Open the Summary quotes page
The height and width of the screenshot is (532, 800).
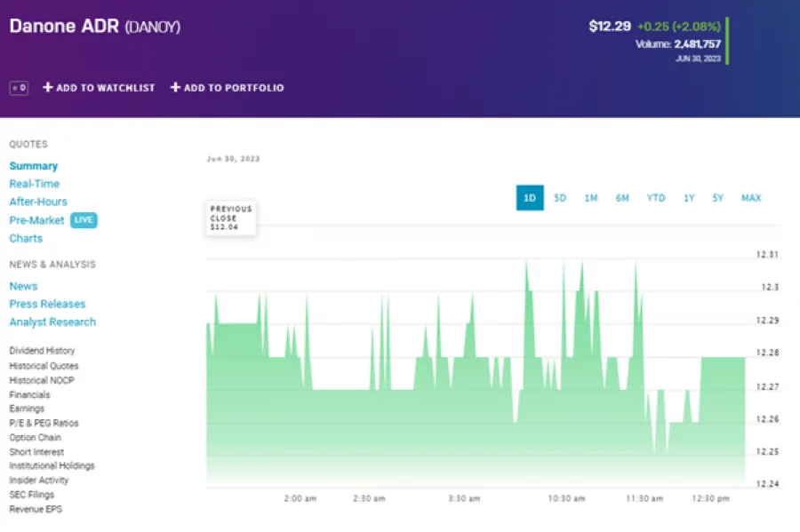34,166
